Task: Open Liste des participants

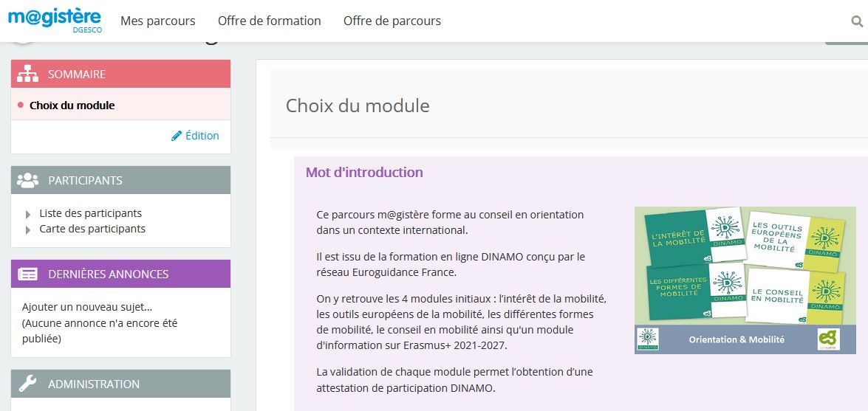Action: pyautogui.click(x=90, y=213)
